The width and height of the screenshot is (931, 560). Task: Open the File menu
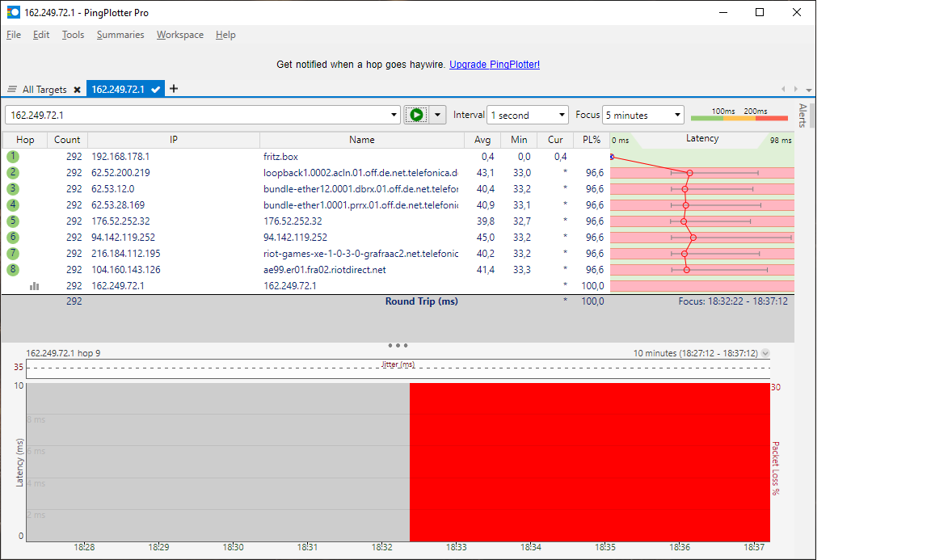tap(14, 35)
